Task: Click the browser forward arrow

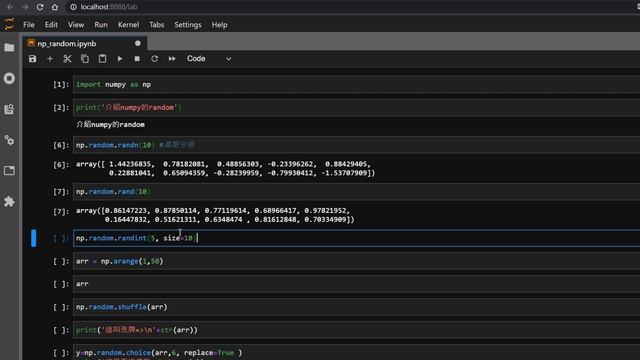Action: [x=25, y=7]
